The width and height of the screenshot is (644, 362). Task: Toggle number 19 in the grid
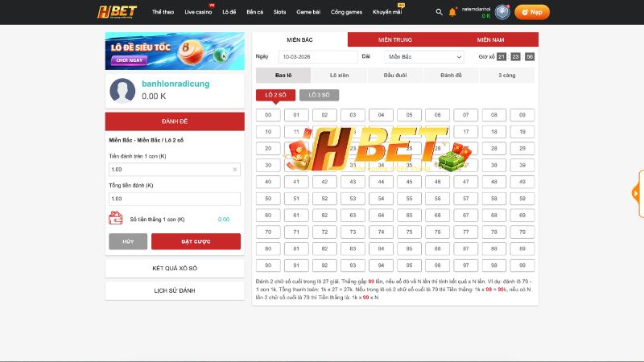click(x=522, y=132)
